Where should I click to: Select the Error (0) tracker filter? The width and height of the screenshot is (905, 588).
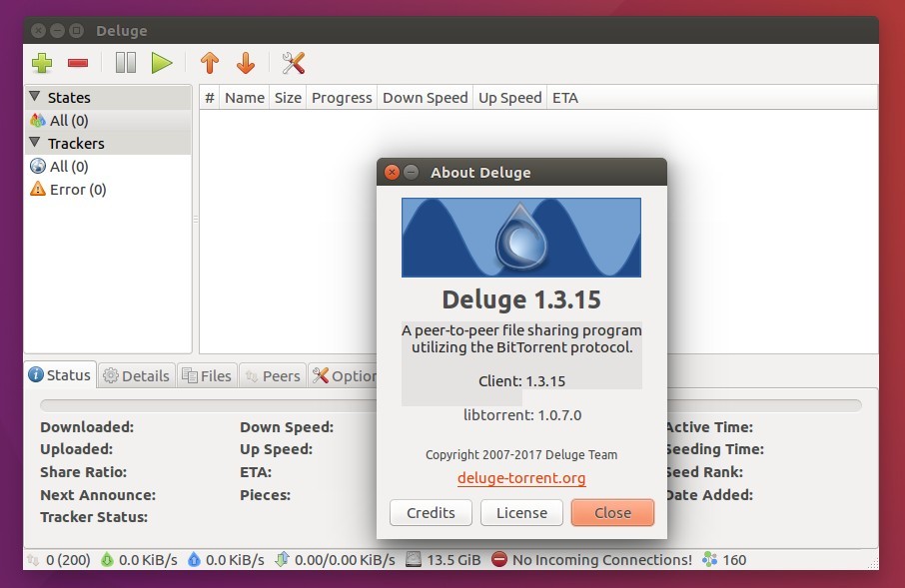[x=108, y=190]
